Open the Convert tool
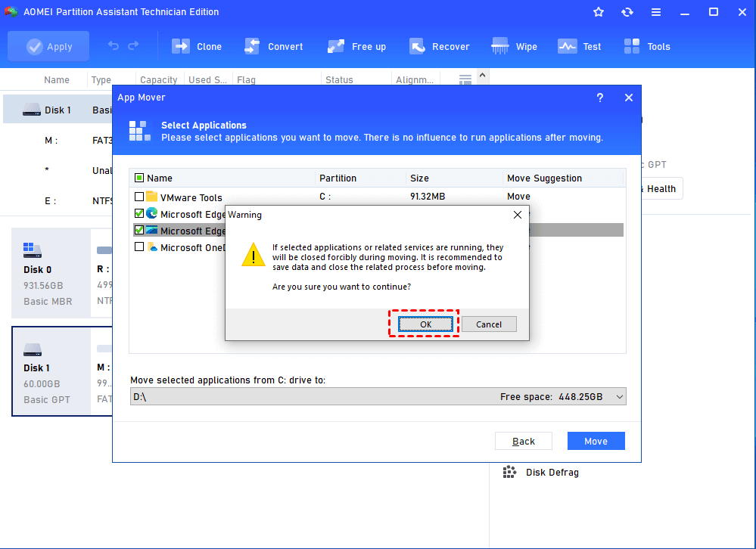 (253, 46)
